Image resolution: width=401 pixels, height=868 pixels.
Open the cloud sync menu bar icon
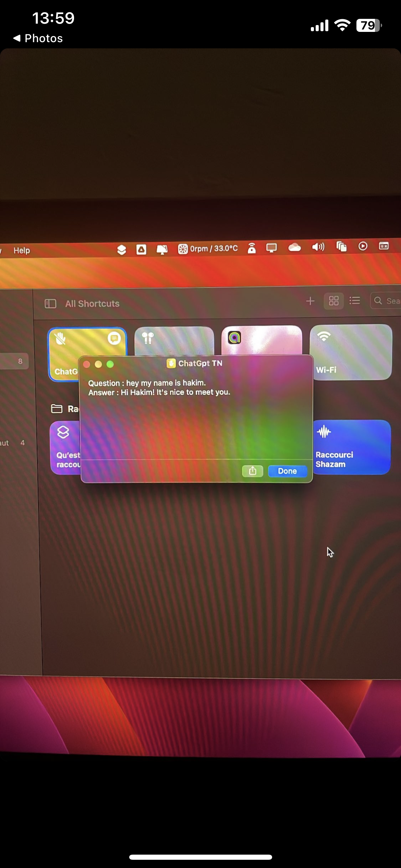[294, 247]
